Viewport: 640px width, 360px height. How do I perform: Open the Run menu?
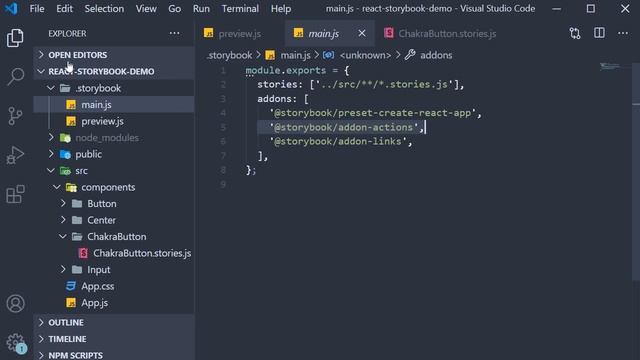(201, 9)
